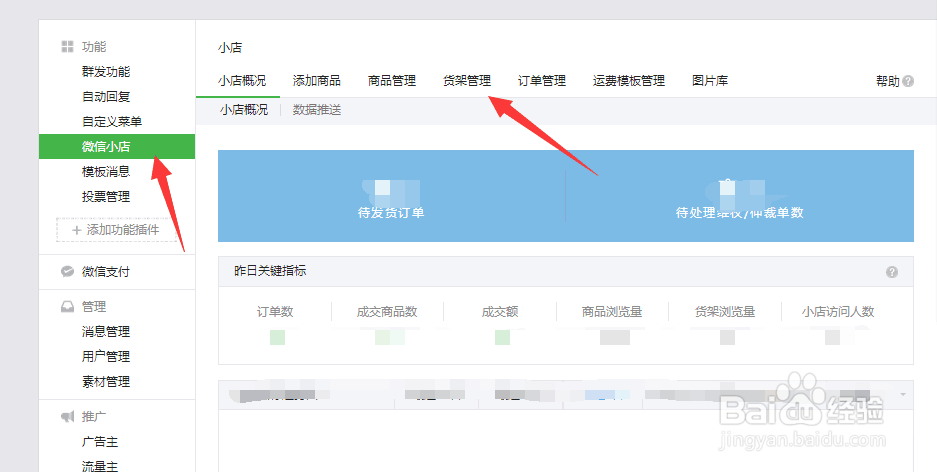The width and height of the screenshot is (937, 472).
Task: Click the help question mark icon next to 帮助
Action: pos(908,81)
